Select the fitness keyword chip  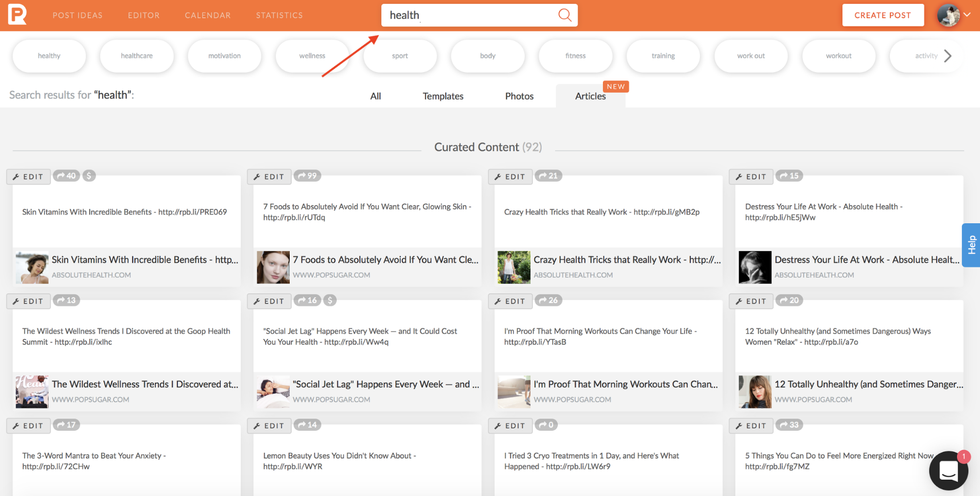576,56
